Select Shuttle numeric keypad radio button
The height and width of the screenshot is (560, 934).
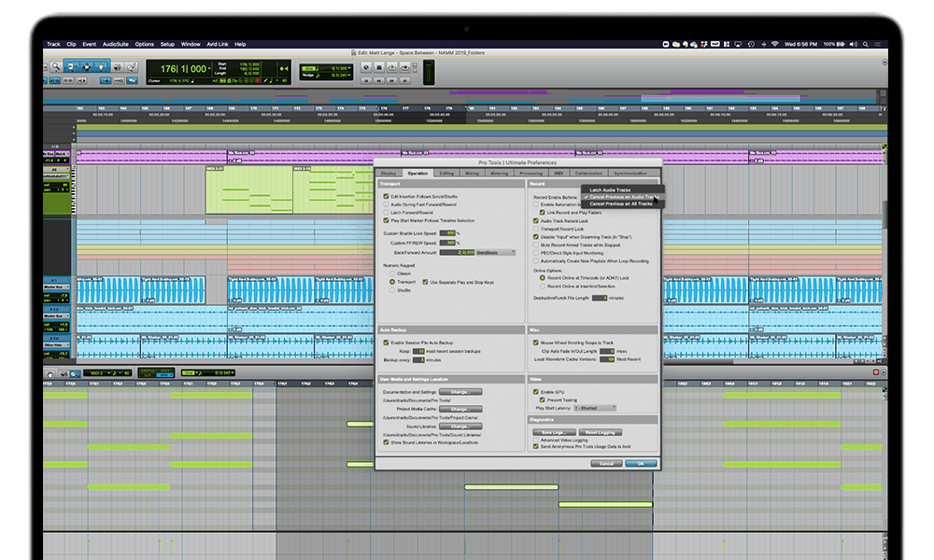[x=392, y=290]
